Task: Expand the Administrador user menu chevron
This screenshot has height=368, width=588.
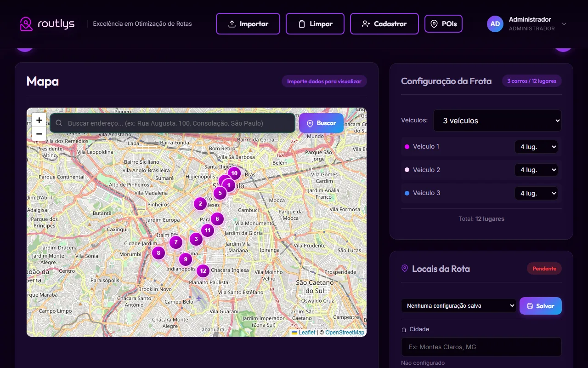Action: point(564,24)
